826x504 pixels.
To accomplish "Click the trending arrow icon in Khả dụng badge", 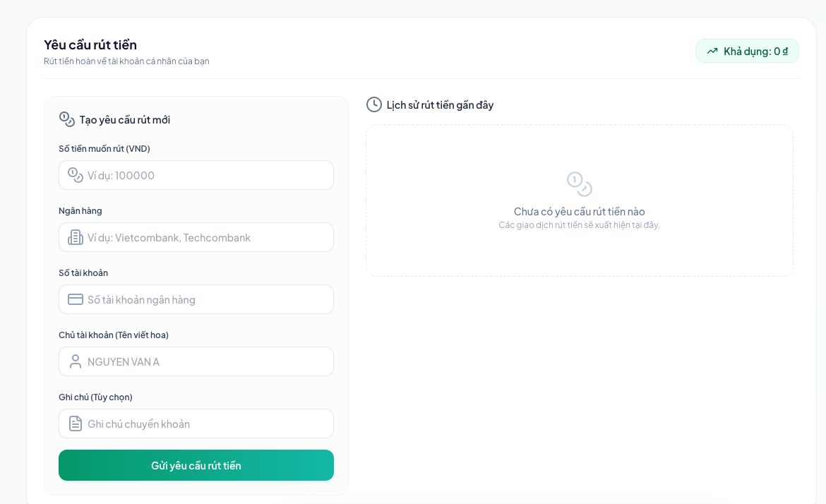I will click(712, 51).
